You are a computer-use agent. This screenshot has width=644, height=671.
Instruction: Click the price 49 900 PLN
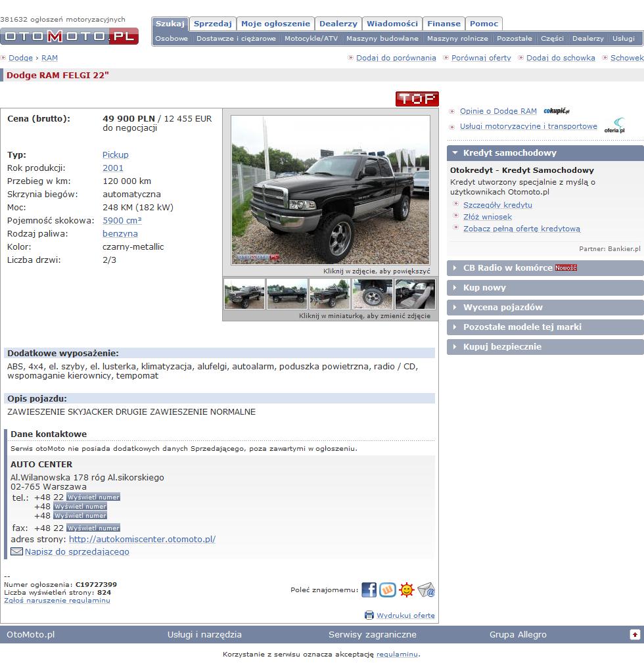tap(129, 118)
